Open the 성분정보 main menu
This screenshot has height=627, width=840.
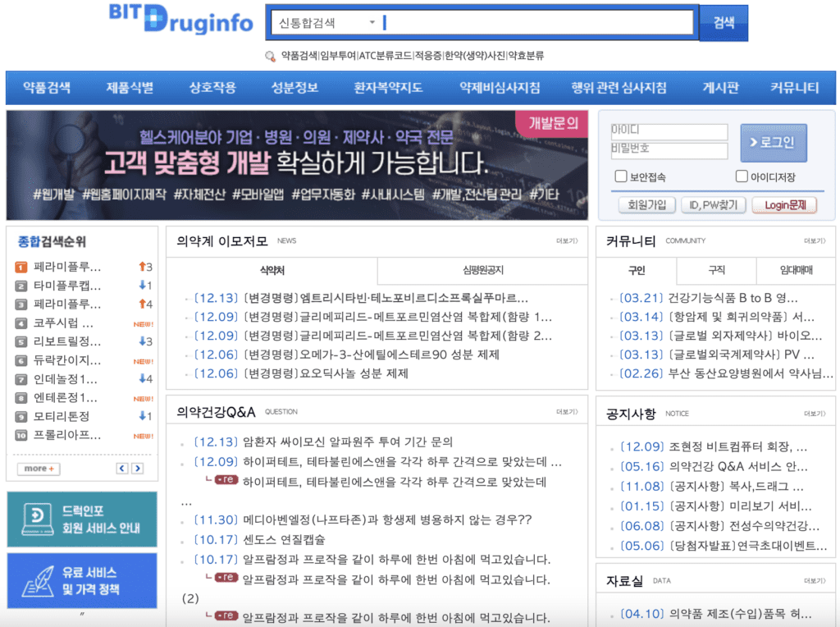coord(294,88)
